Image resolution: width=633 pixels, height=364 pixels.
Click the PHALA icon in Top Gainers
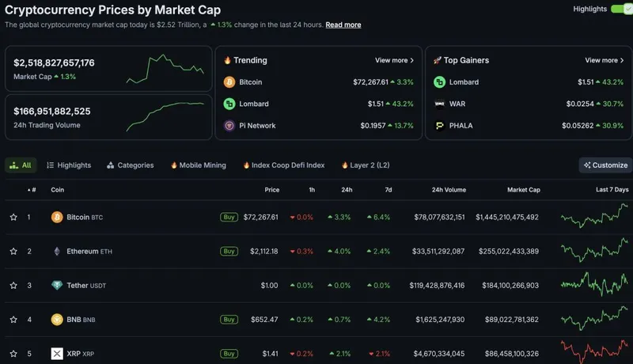click(x=440, y=125)
